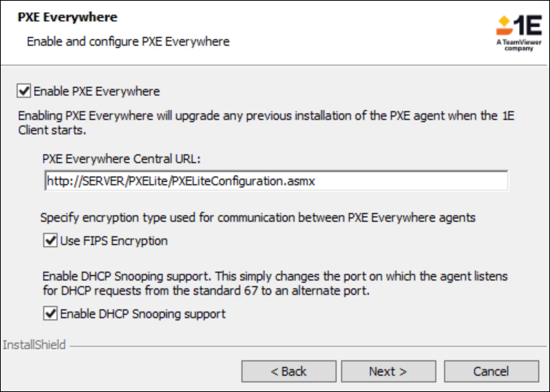Toggle the Enable PXE Everywhere checkbox

click(24, 92)
